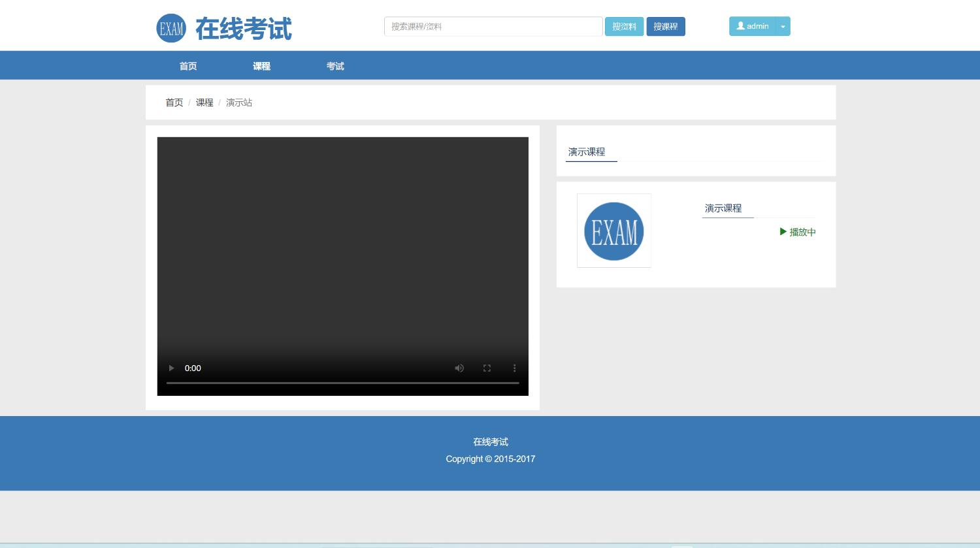Go to 课程 in the breadcrumb
The width and height of the screenshot is (980, 548).
[x=204, y=103]
